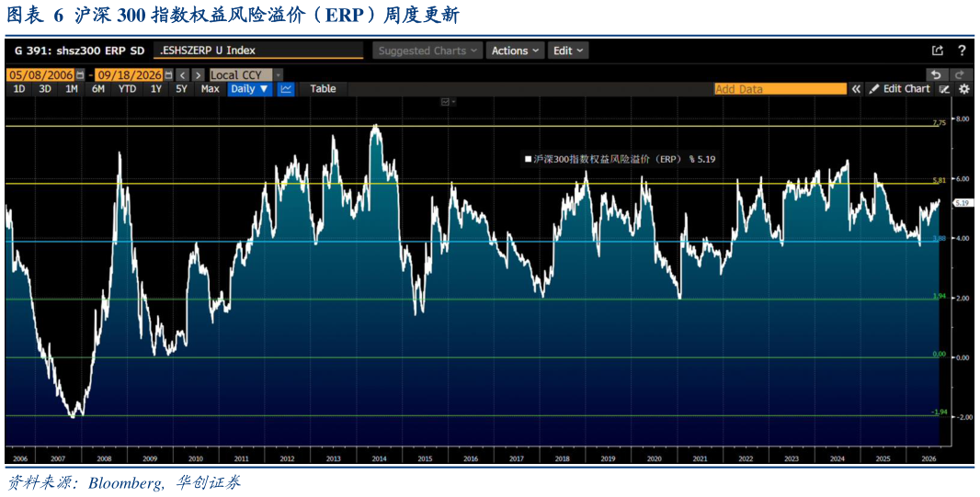Select the YTD range button
The image size is (980, 497).
click(x=127, y=89)
